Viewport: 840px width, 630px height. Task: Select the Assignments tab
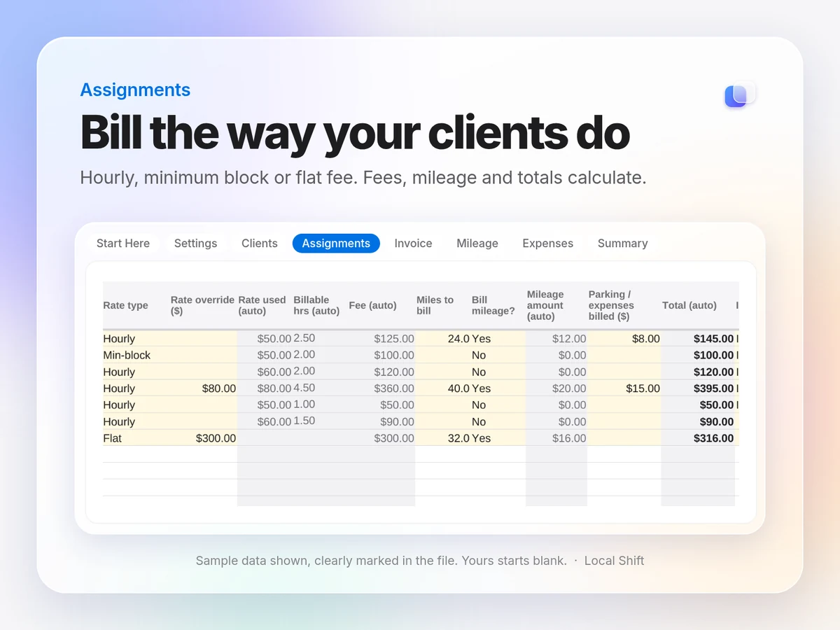tap(336, 244)
